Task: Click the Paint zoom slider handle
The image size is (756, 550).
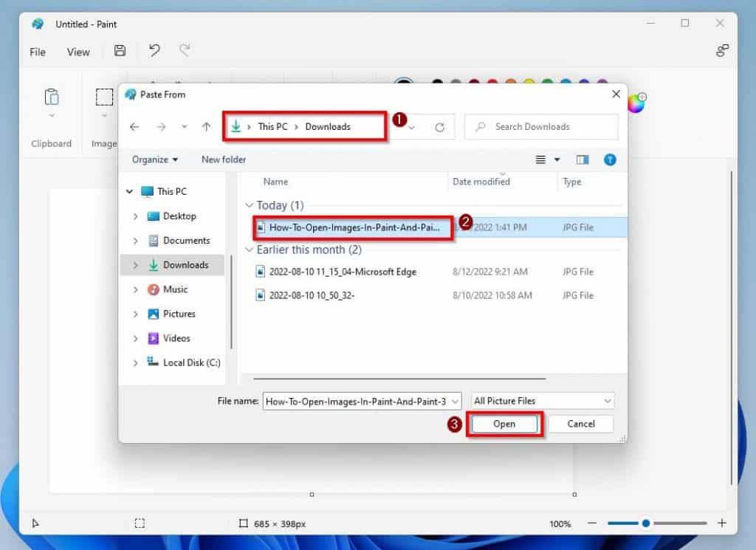Action: pyautogui.click(x=645, y=523)
